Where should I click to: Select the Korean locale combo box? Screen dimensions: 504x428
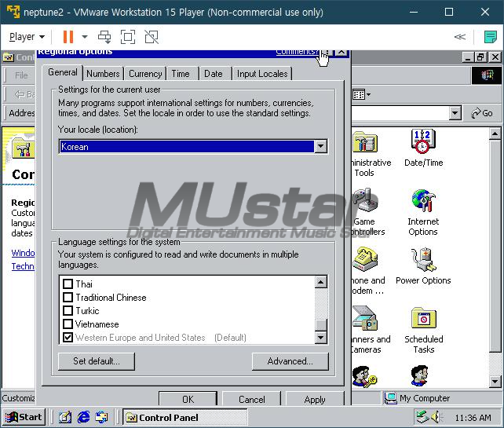click(193, 147)
